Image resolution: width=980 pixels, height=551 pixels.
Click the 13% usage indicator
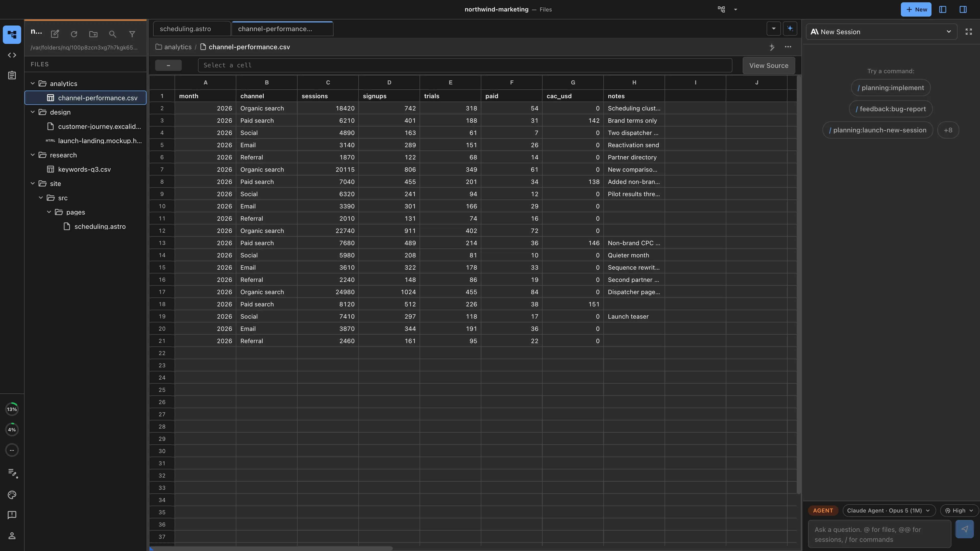pos(12,409)
